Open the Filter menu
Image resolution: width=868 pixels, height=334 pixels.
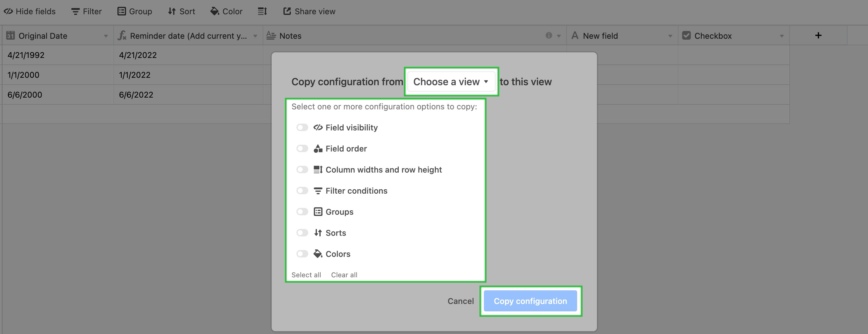click(x=87, y=11)
